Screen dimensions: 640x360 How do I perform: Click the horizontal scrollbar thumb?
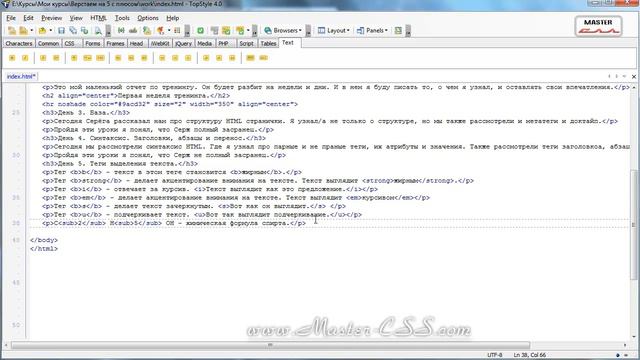(270, 345)
